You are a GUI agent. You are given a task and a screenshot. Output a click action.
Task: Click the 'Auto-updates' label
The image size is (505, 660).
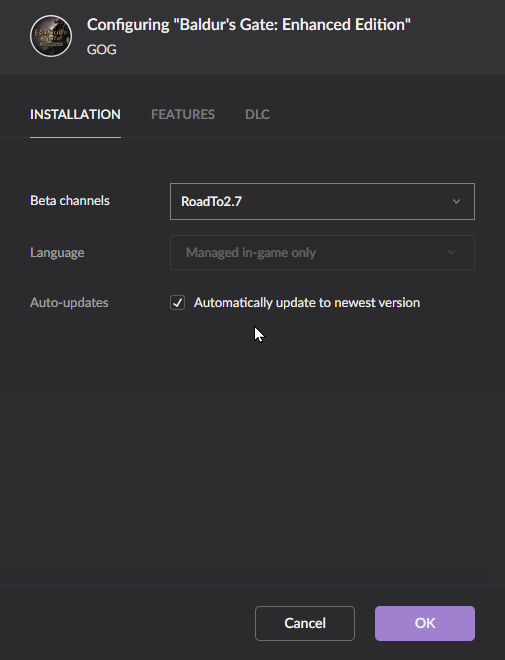pyautogui.click(x=69, y=303)
